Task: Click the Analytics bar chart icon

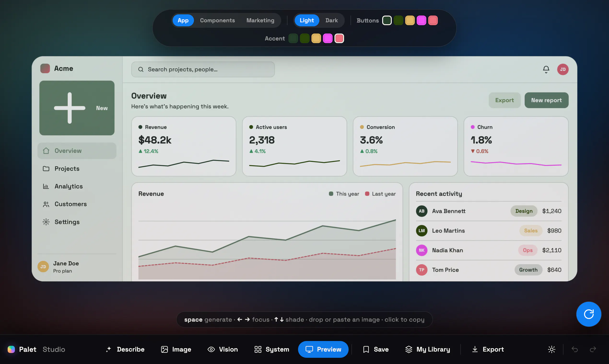Action: [x=46, y=186]
